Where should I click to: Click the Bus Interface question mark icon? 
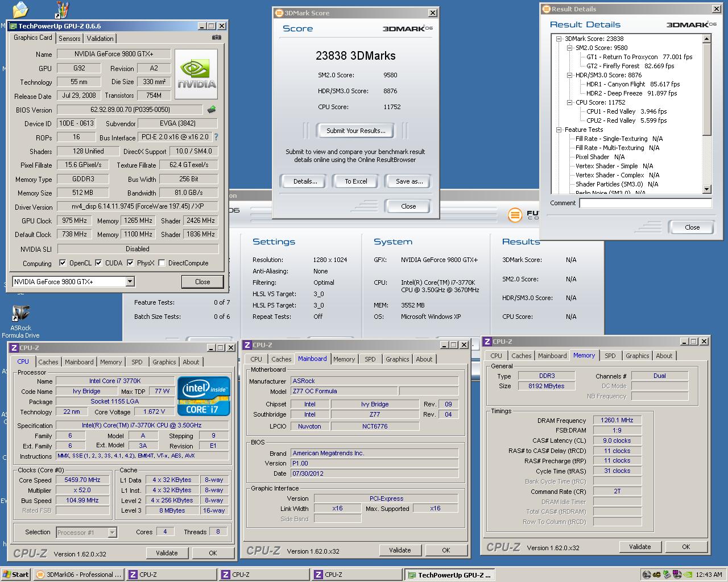coord(216,137)
